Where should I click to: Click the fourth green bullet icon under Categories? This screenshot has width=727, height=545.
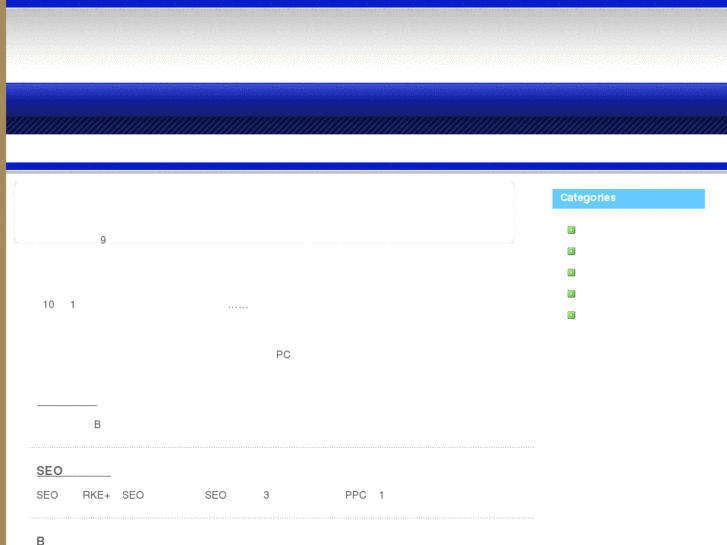[571, 294]
